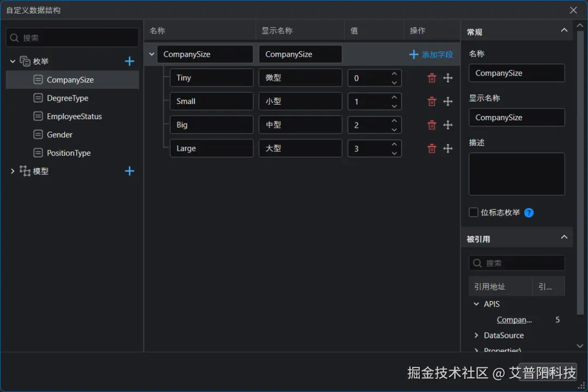The width and height of the screenshot is (588, 392).
Task: Click the up stepper on Tiny's value
Action: pyautogui.click(x=394, y=75)
